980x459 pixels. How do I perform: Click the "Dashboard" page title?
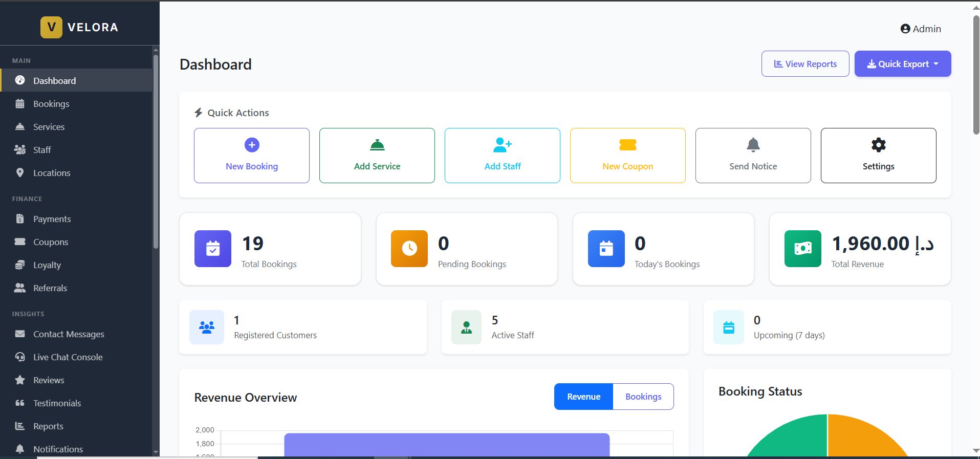point(215,64)
